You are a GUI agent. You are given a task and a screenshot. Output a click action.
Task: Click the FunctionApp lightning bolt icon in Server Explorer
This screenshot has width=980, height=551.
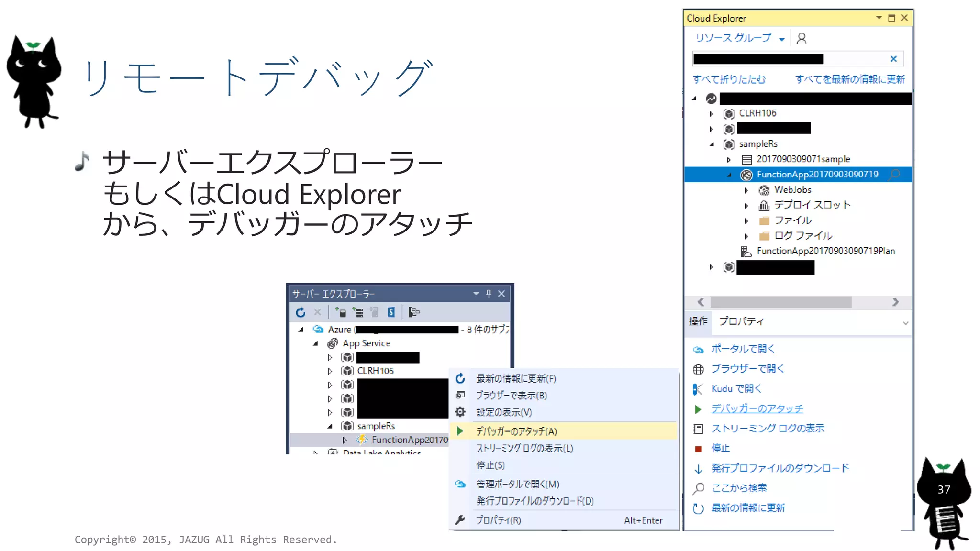[362, 440]
